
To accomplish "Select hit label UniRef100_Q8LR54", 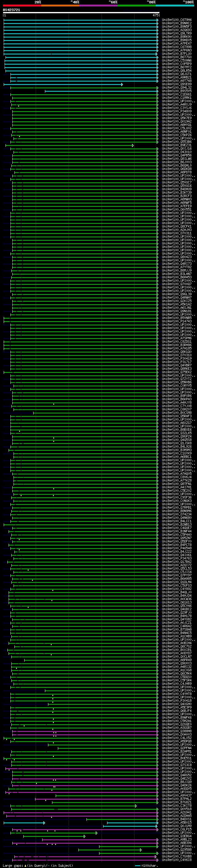I will pos(177,71).
